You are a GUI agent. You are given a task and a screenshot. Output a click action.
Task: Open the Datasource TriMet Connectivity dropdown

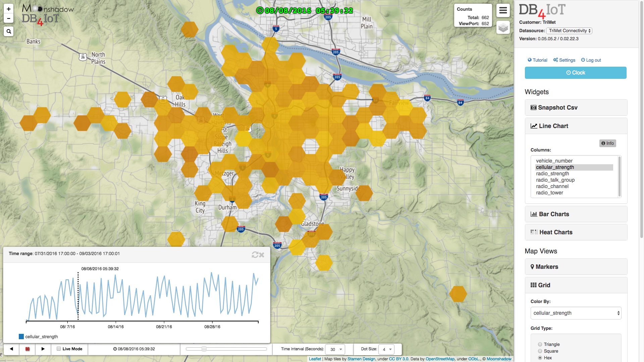569,31
